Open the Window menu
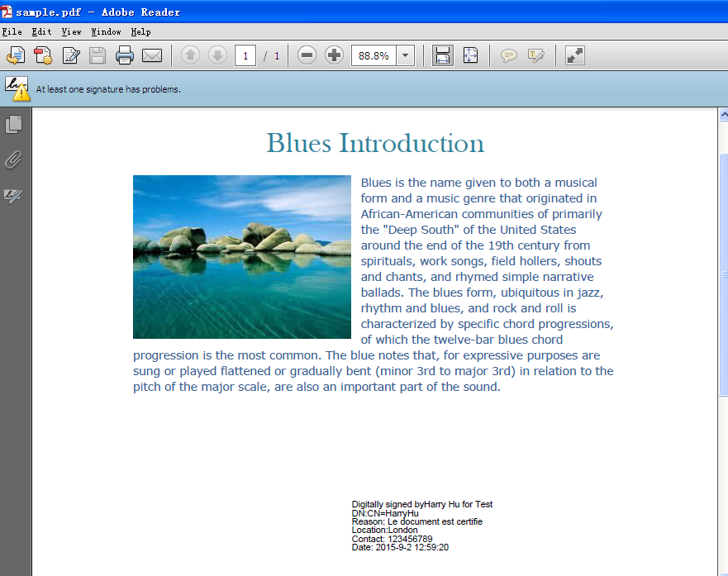This screenshot has width=728, height=576. point(106,31)
